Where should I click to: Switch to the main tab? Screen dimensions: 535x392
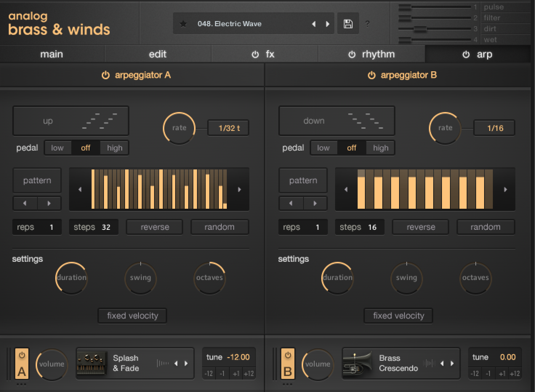[x=52, y=55]
